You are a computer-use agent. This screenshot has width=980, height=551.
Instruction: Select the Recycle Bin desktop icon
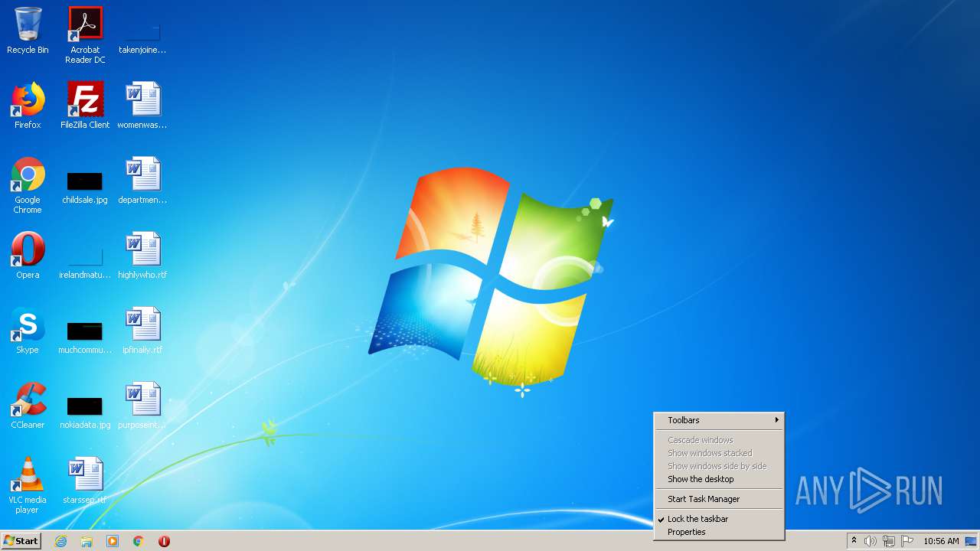coord(28,31)
